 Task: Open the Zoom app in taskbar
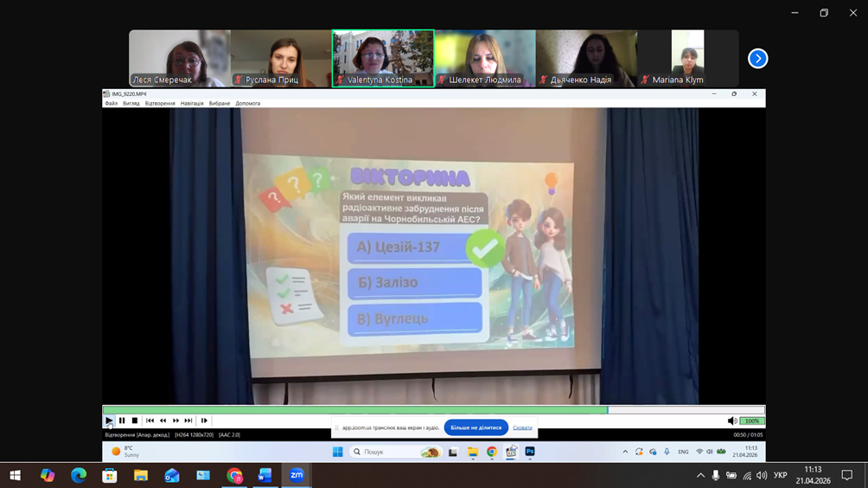tap(297, 475)
